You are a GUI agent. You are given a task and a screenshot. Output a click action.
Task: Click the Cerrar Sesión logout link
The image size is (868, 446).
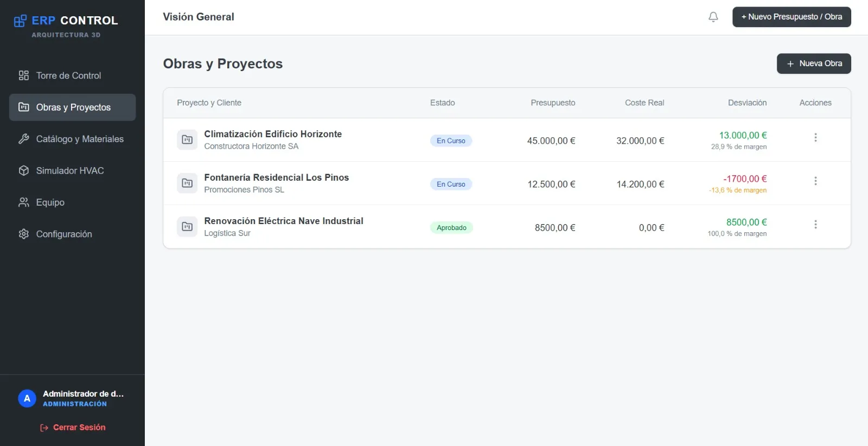(73, 428)
